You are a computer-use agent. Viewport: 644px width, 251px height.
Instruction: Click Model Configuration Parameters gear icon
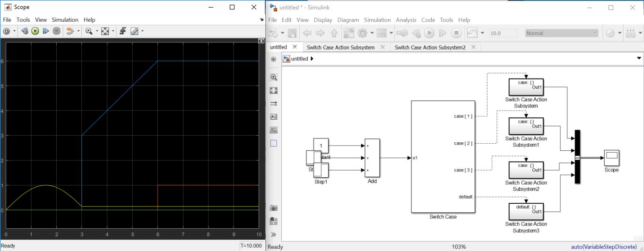click(x=363, y=33)
